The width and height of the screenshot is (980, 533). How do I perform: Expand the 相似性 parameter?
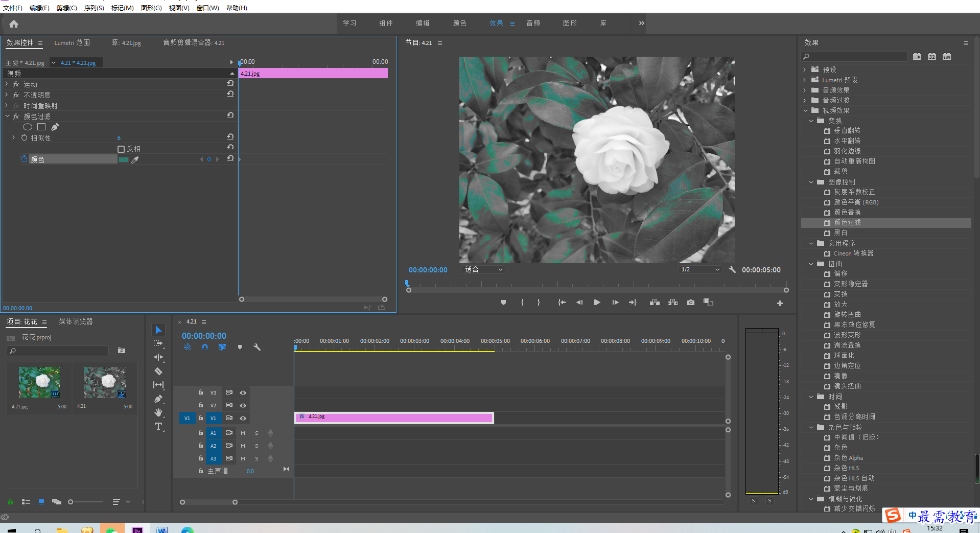pos(14,137)
